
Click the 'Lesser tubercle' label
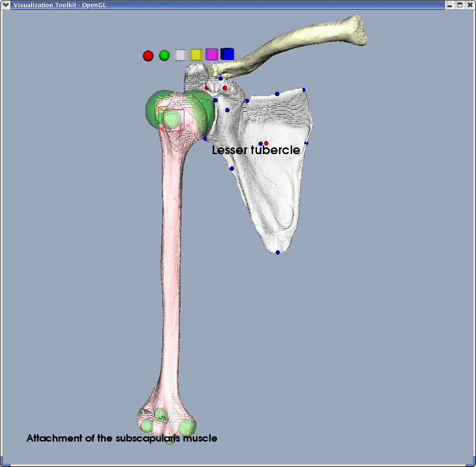256,151
